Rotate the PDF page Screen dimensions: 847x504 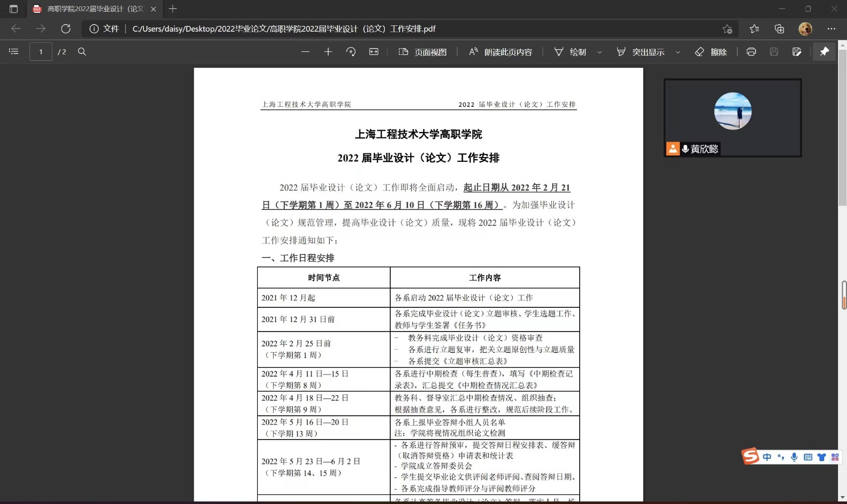(x=351, y=51)
